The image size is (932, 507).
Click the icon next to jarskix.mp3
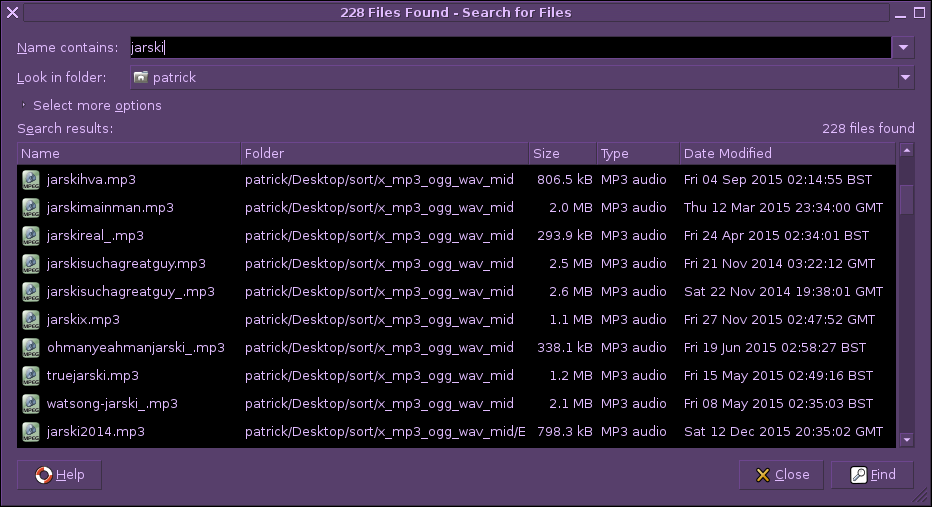30,320
